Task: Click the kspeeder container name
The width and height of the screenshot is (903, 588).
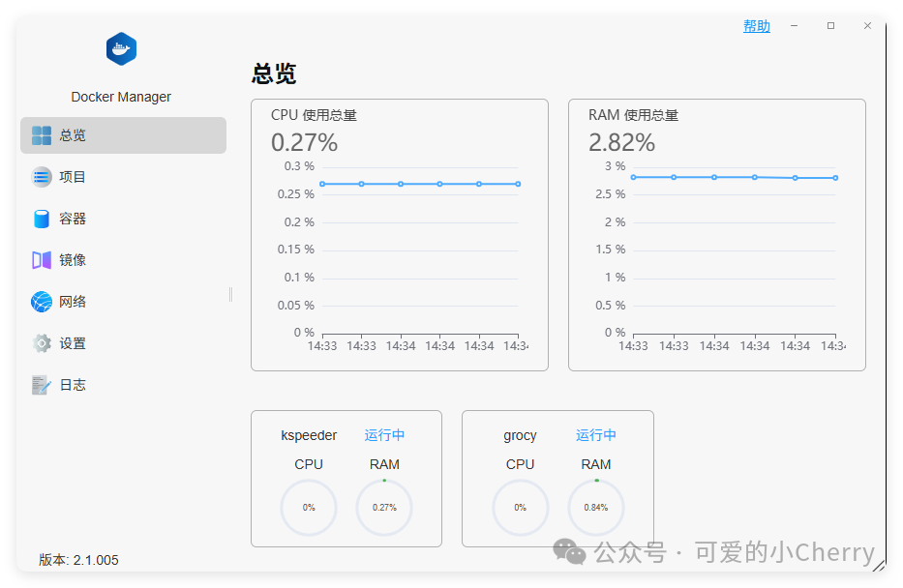Action: pyautogui.click(x=309, y=435)
